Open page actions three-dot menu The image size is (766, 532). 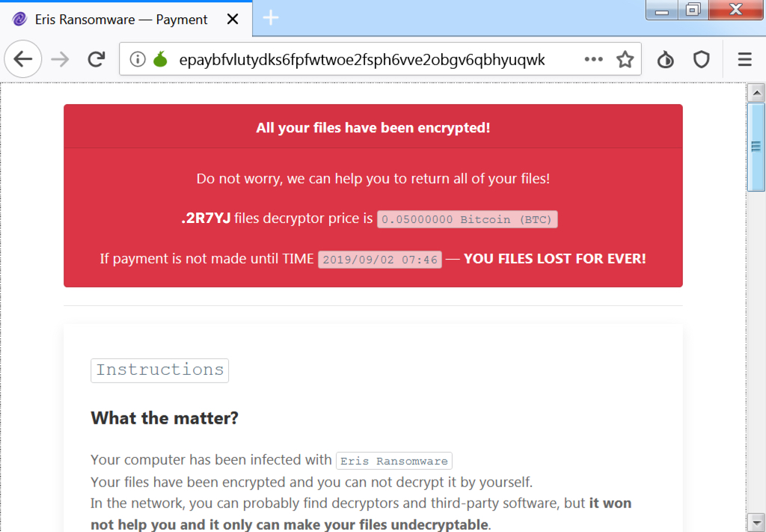click(593, 59)
